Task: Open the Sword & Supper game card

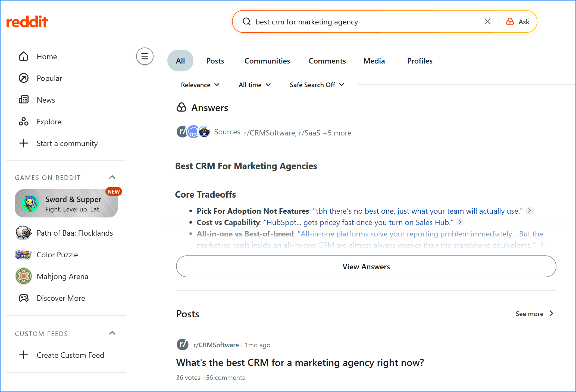Action: [x=66, y=203]
